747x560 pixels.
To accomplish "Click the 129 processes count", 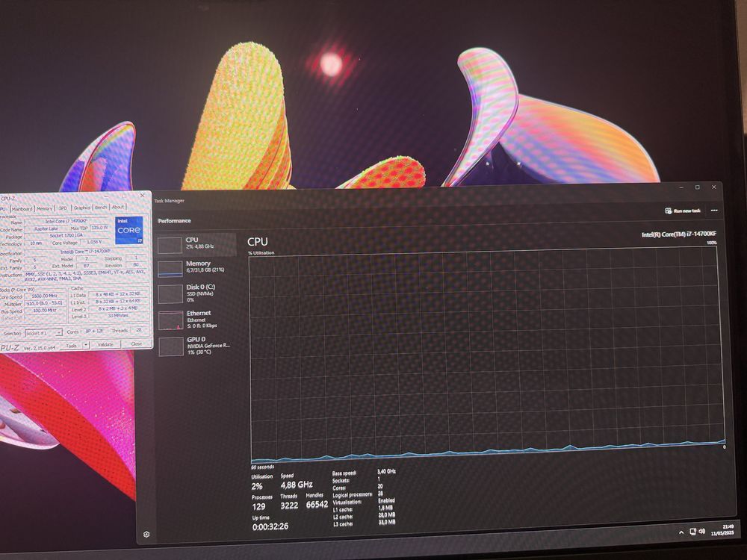I will [258, 507].
